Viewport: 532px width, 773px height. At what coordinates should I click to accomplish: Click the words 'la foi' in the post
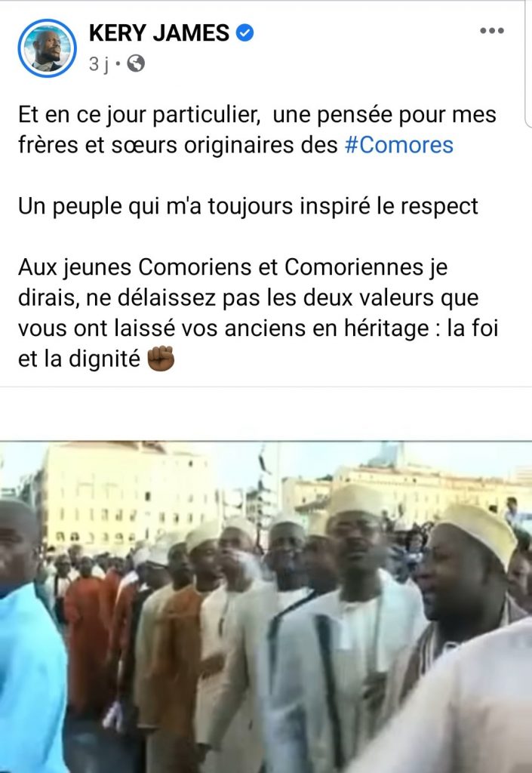472,328
